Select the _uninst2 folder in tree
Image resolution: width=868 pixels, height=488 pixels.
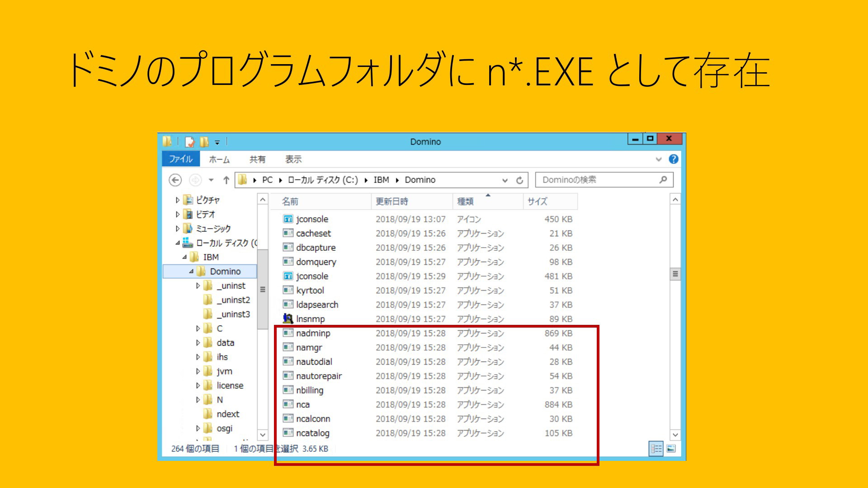pyautogui.click(x=233, y=300)
